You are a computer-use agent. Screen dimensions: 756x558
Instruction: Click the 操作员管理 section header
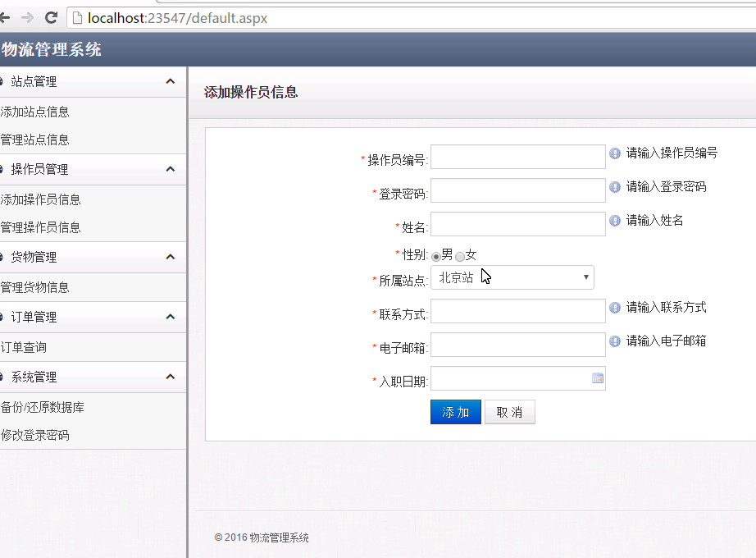[x=93, y=169]
